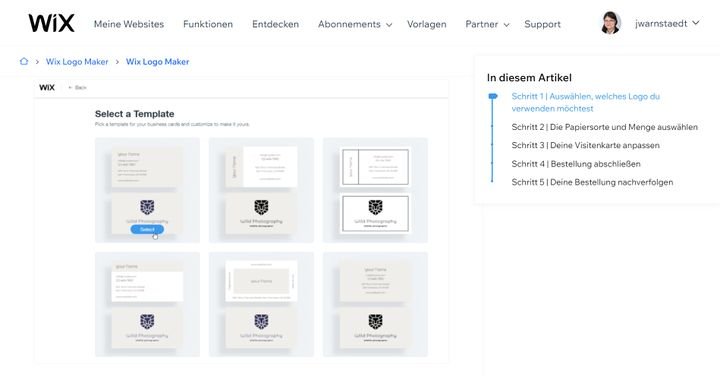
Task: Click the Wix logo in header
Action: (x=51, y=23)
